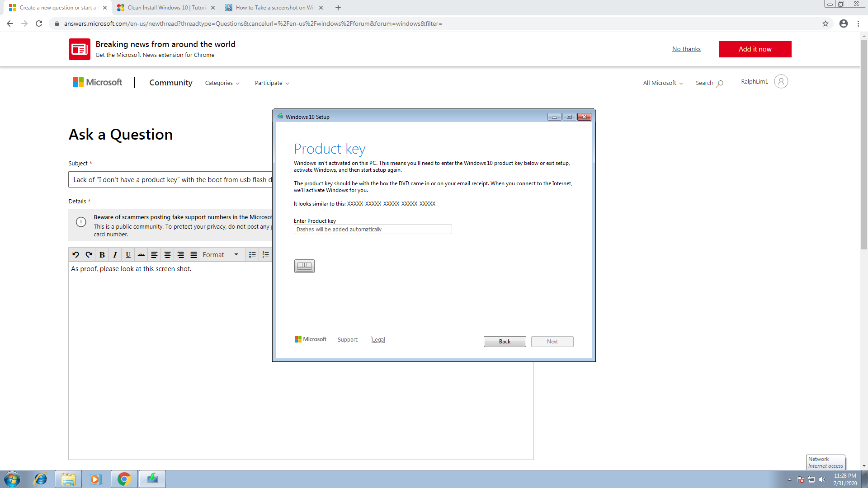Close the How to Take a screenshot tab
Image resolution: width=868 pixels, height=488 pixels.
tap(321, 8)
